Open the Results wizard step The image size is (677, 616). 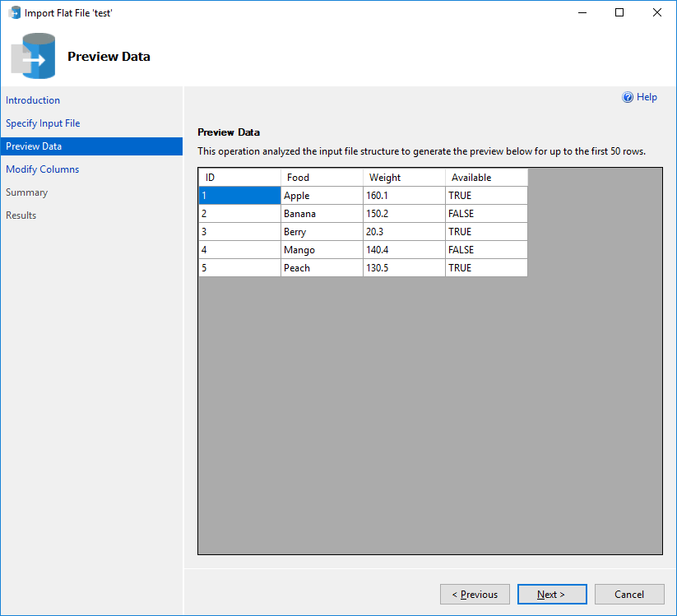click(21, 215)
